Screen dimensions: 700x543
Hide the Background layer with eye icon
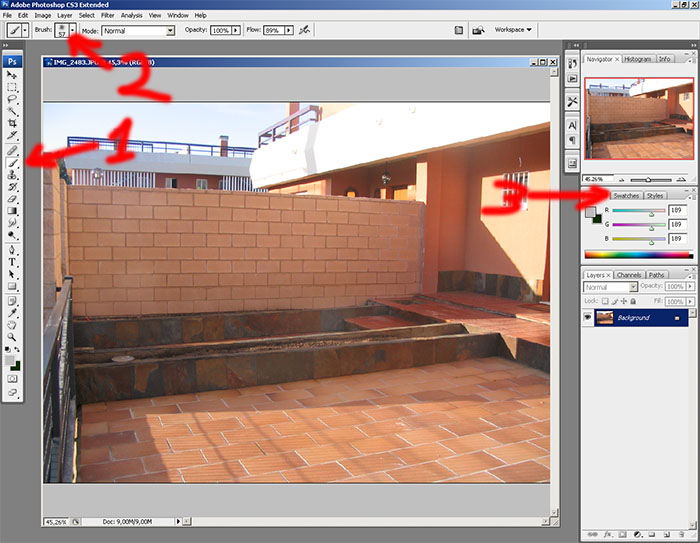click(x=588, y=317)
